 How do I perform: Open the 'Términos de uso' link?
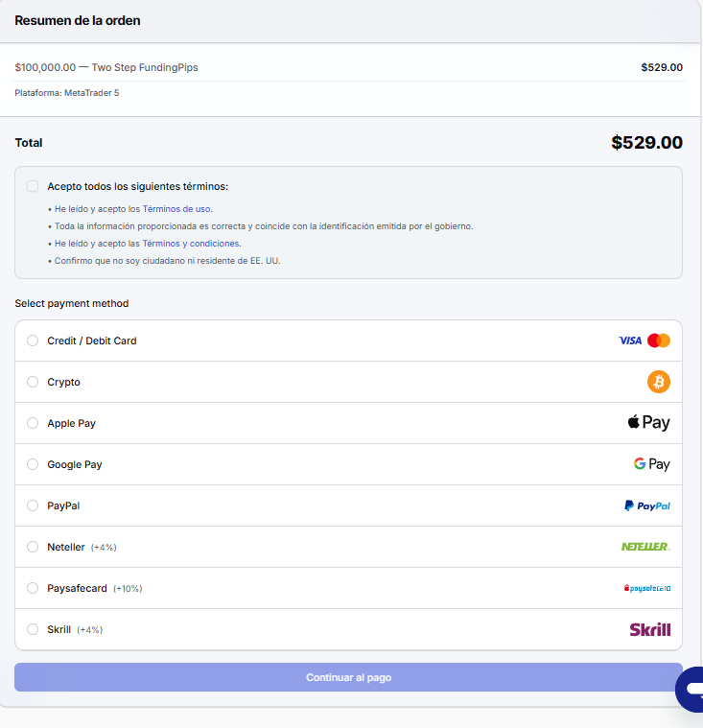click(176, 209)
